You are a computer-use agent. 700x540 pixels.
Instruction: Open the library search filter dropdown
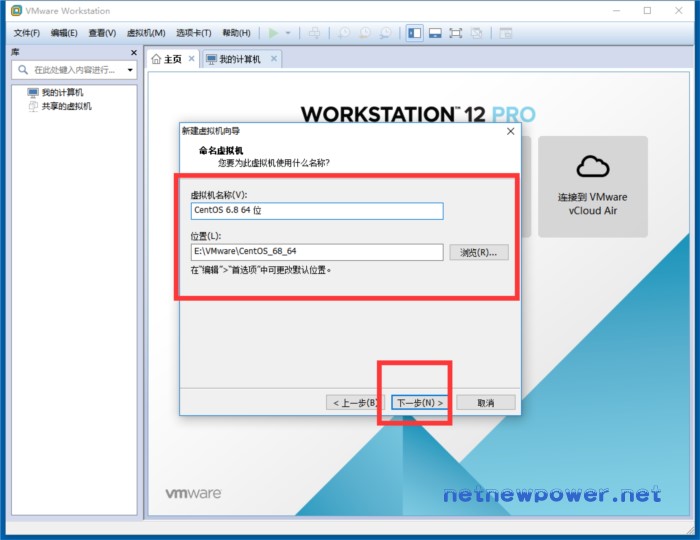click(x=130, y=70)
